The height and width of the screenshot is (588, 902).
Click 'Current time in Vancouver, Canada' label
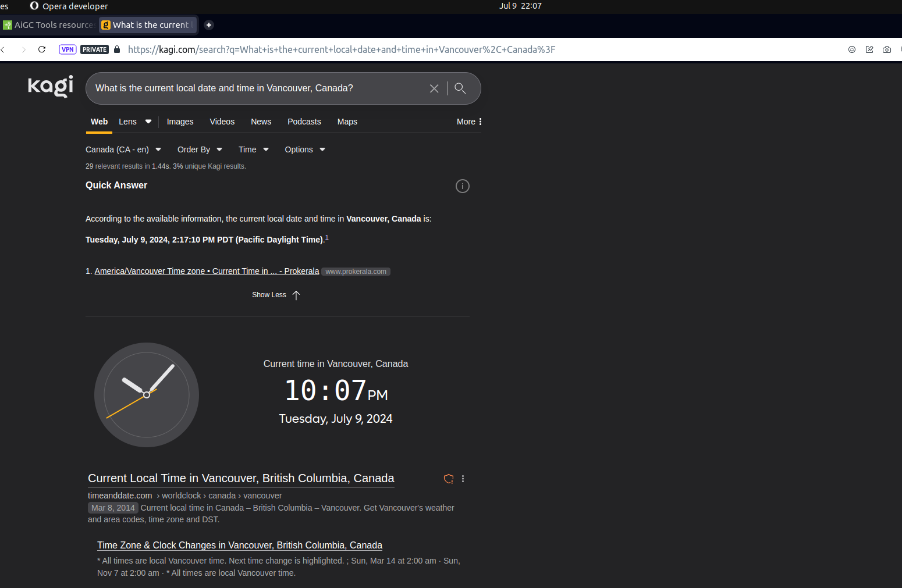[x=336, y=364]
